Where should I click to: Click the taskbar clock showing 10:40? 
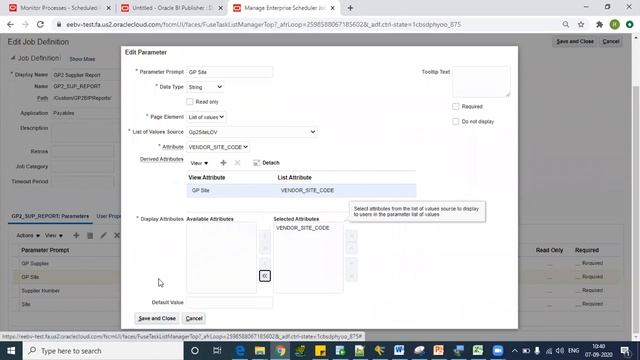pyautogui.click(x=598, y=351)
